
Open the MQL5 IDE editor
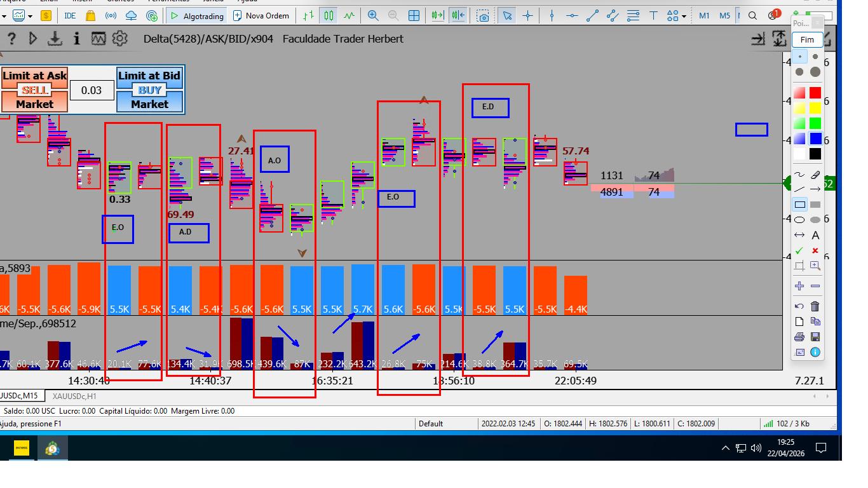tap(70, 16)
